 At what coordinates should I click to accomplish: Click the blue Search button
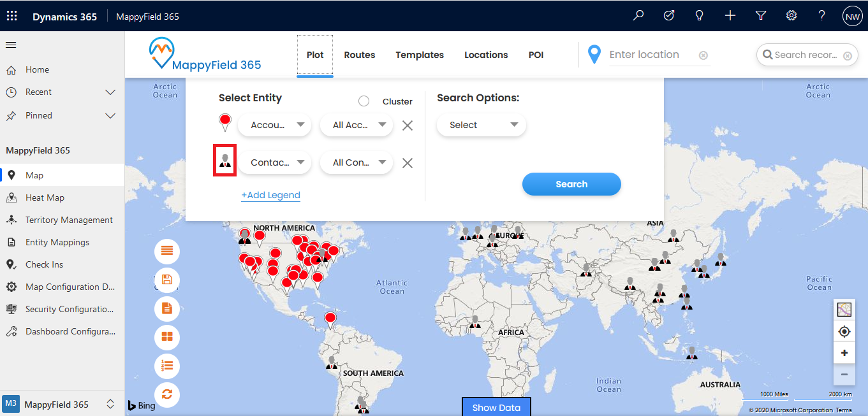(x=571, y=184)
